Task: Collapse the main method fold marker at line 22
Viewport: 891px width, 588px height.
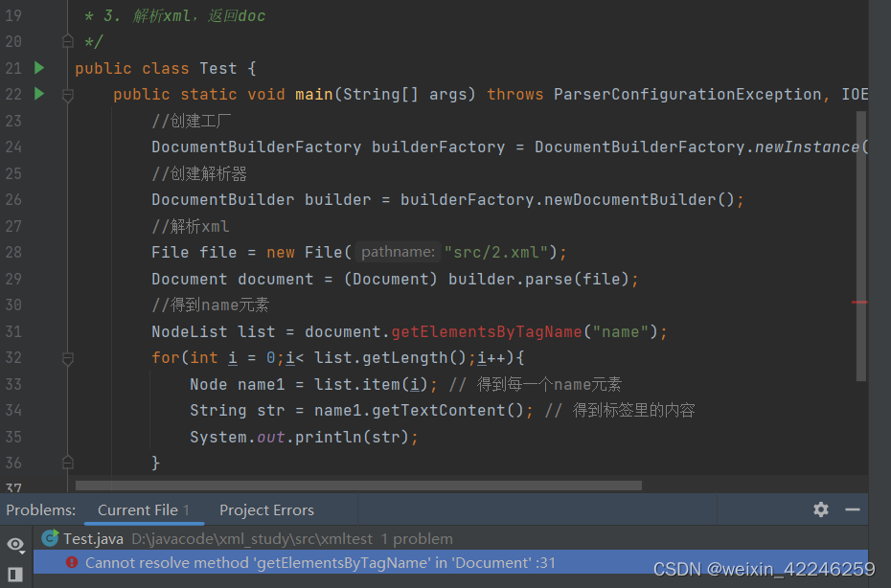Action: (68, 95)
